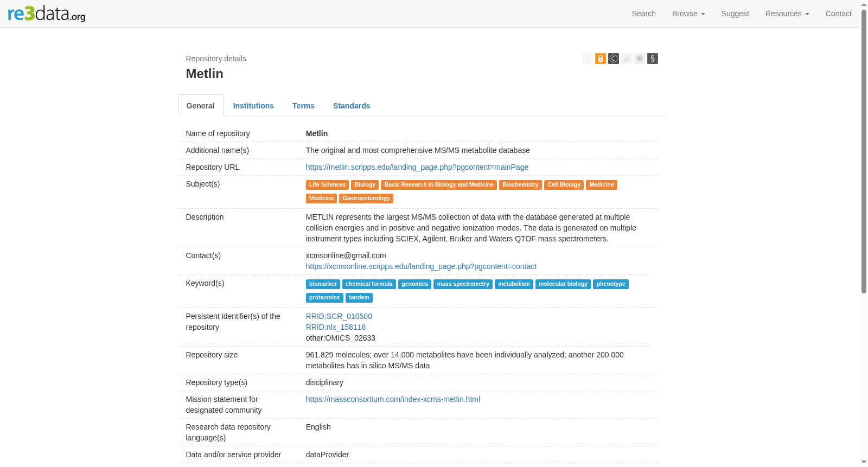868x467 pixels.
Task: Click the 'Repository size' row label
Action: (x=212, y=355)
